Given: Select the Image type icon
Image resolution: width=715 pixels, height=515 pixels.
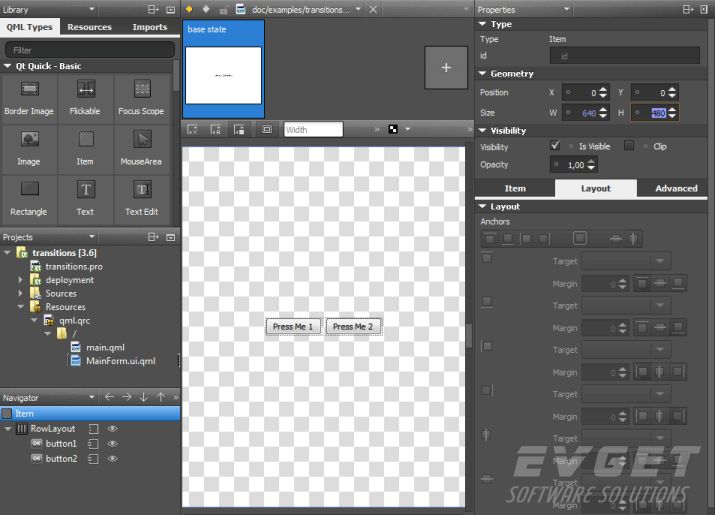Looking at the screenshot, I should coord(30,139).
